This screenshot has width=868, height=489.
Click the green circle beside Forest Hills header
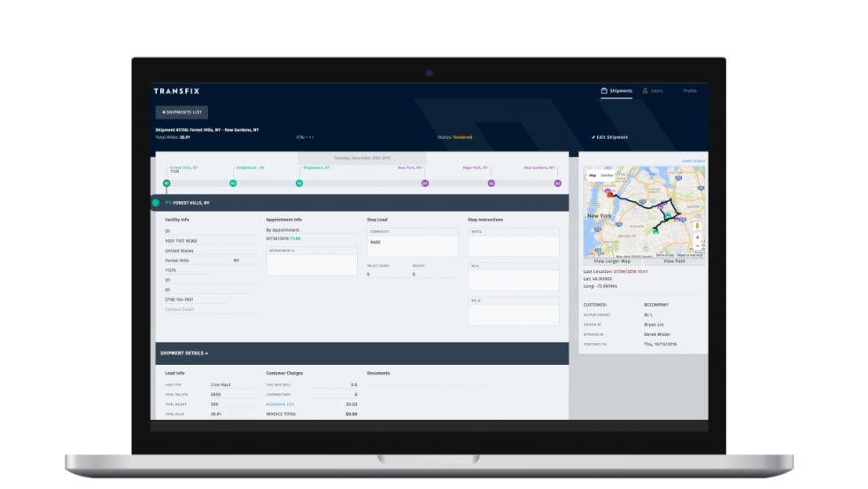point(156,203)
